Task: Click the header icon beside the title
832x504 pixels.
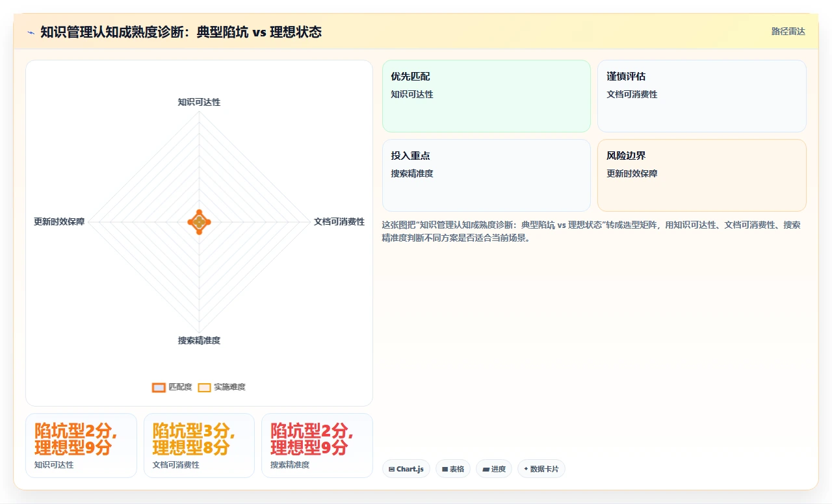Action: click(x=31, y=32)
